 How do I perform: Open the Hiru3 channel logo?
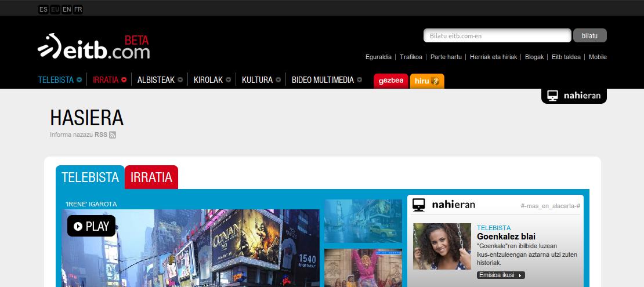[426, 81]
